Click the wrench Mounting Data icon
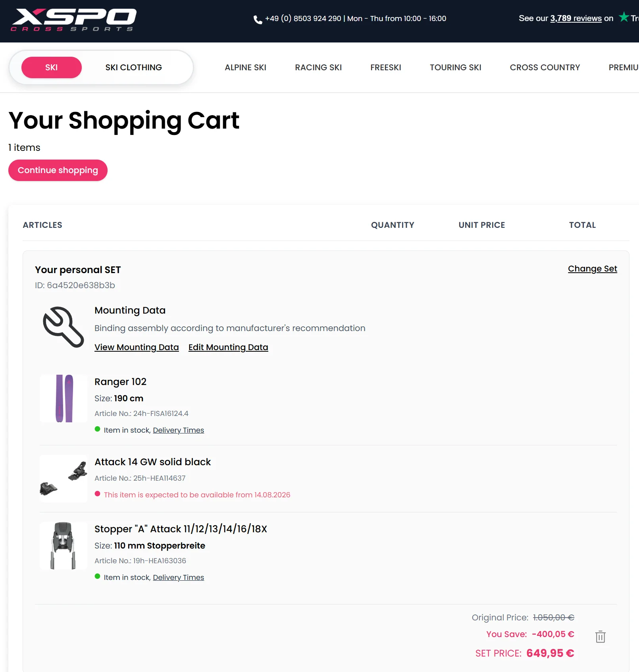Viewport: 639px width, 672px height. [64, 327]
